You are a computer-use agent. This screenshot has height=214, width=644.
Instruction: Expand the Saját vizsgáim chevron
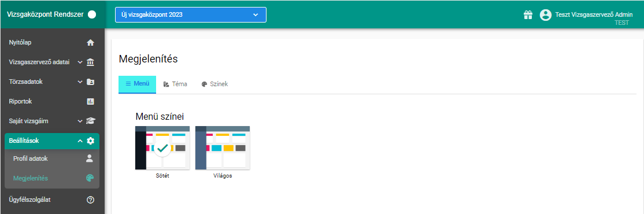pyautogui.click(x=80, y=121)
